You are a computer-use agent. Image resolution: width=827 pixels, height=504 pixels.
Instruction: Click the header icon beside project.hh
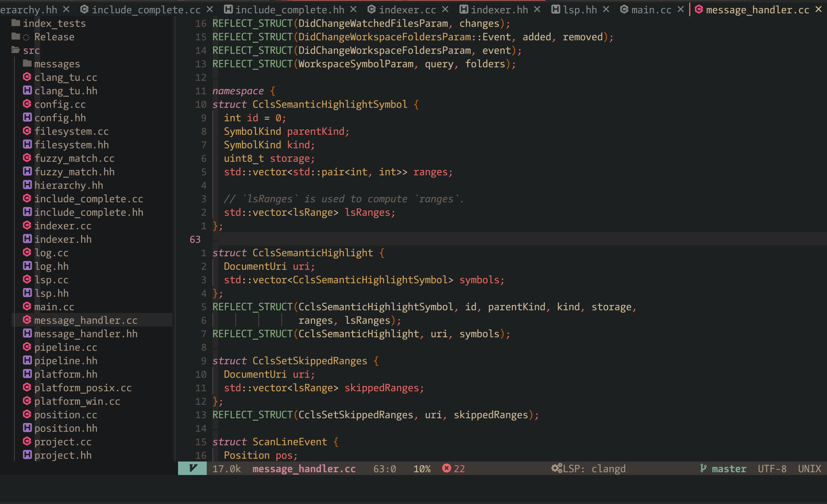(x=27, y=455)
